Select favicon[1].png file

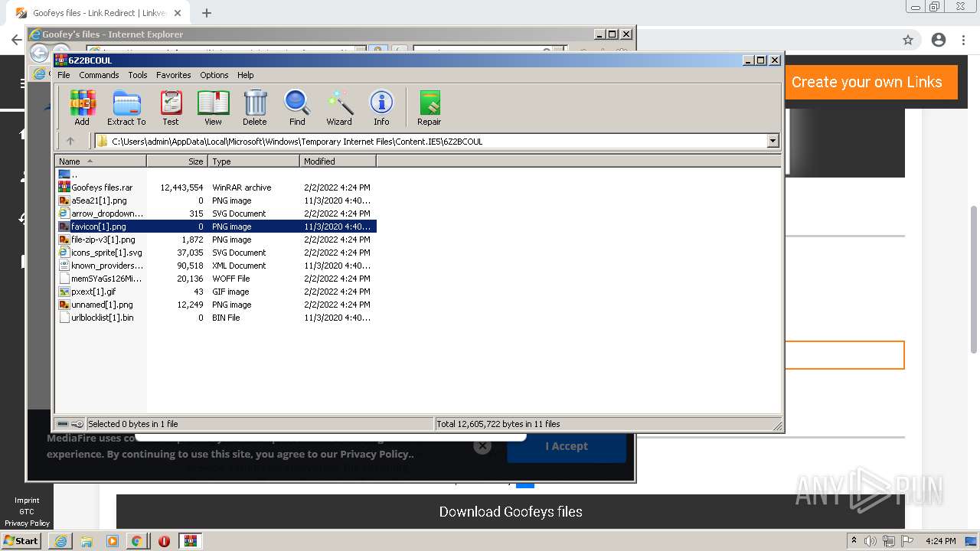point(216,227)
